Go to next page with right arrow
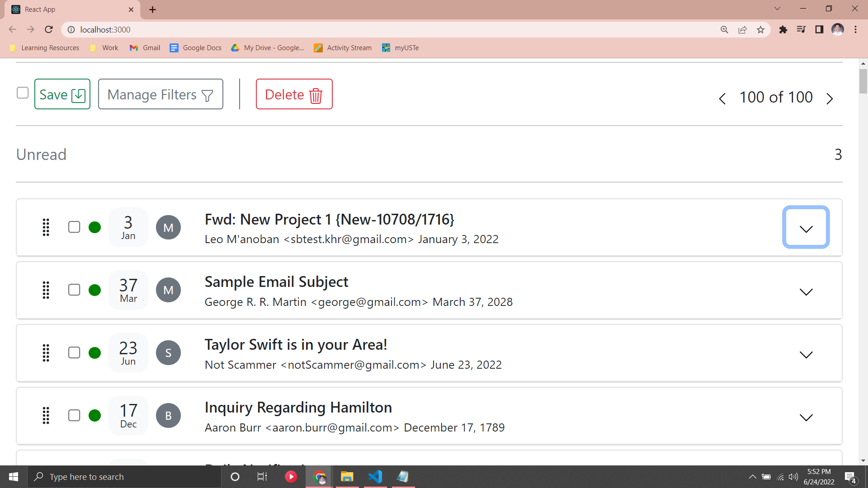This screenshot has height=488, width=868. 830,99
